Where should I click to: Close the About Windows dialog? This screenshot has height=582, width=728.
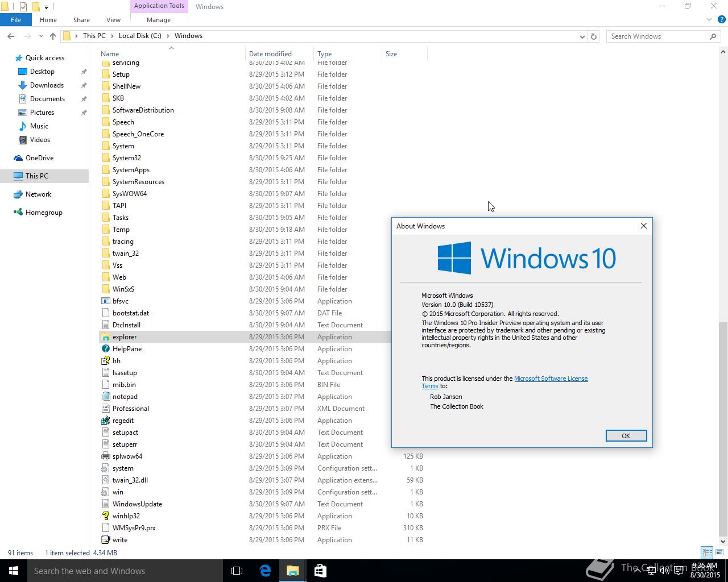point(644,226)
